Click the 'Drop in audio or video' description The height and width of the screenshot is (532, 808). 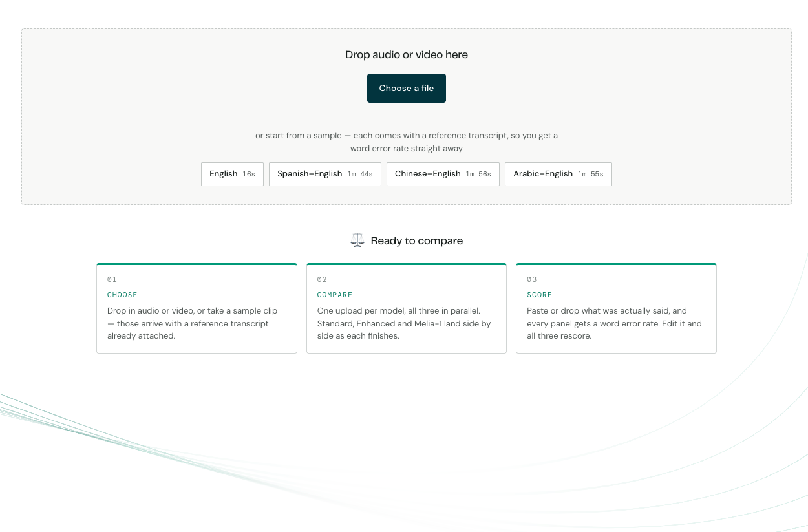193,323
